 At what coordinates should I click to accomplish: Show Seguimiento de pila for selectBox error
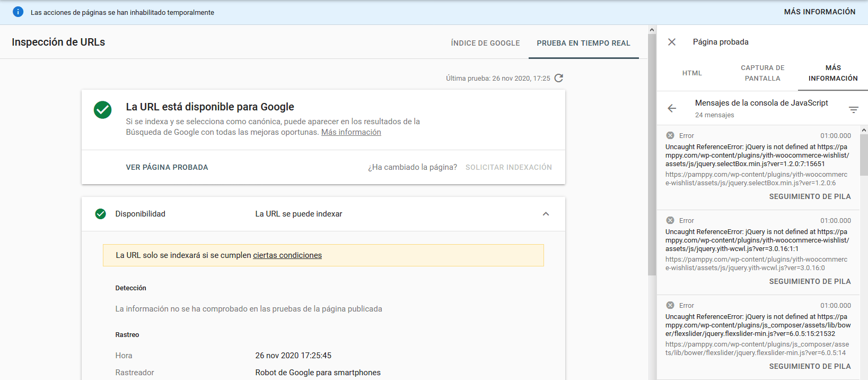pos(810,196)
